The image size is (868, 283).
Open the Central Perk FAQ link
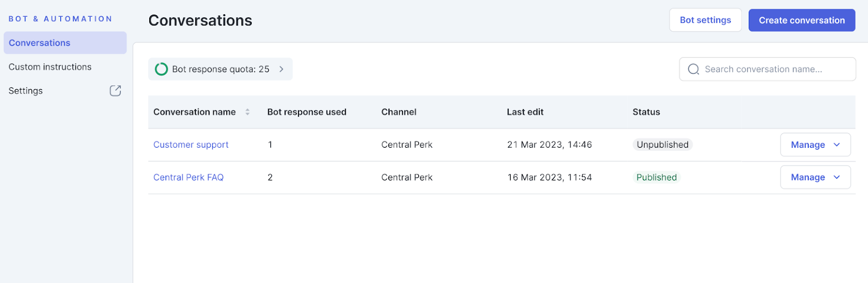pos(188,177)
